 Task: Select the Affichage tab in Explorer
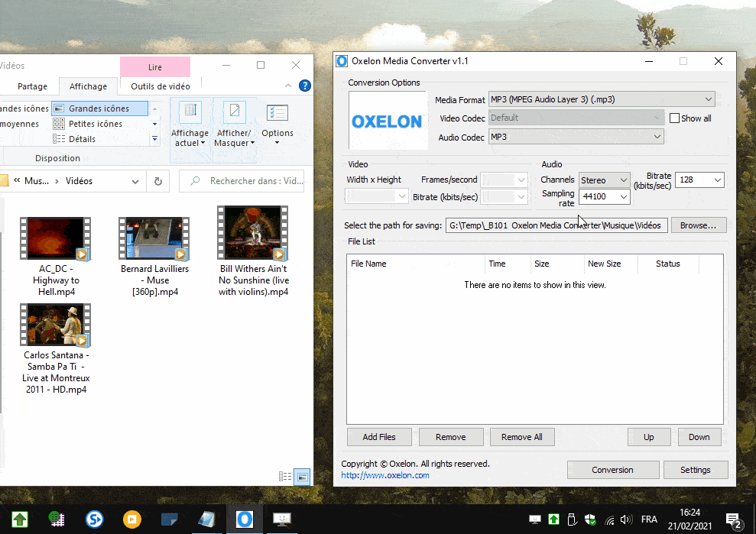tap(88, 86)
